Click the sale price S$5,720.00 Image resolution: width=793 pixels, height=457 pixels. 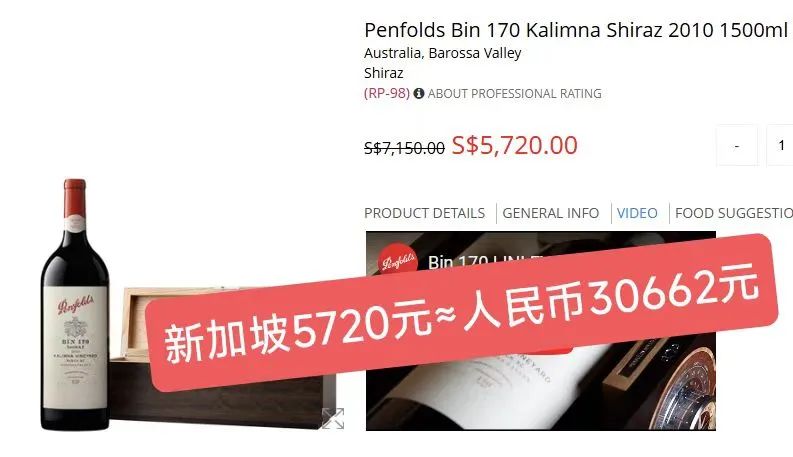click(x=514, y=146)
